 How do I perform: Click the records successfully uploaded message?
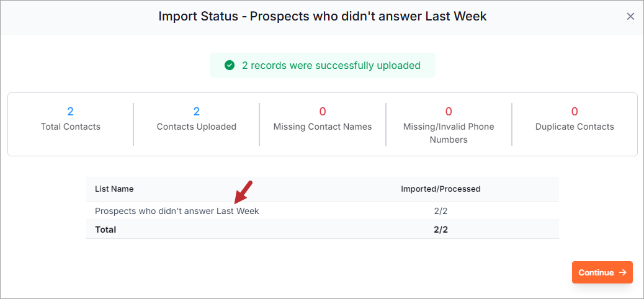pyautogui.click(x=331, y=65)
